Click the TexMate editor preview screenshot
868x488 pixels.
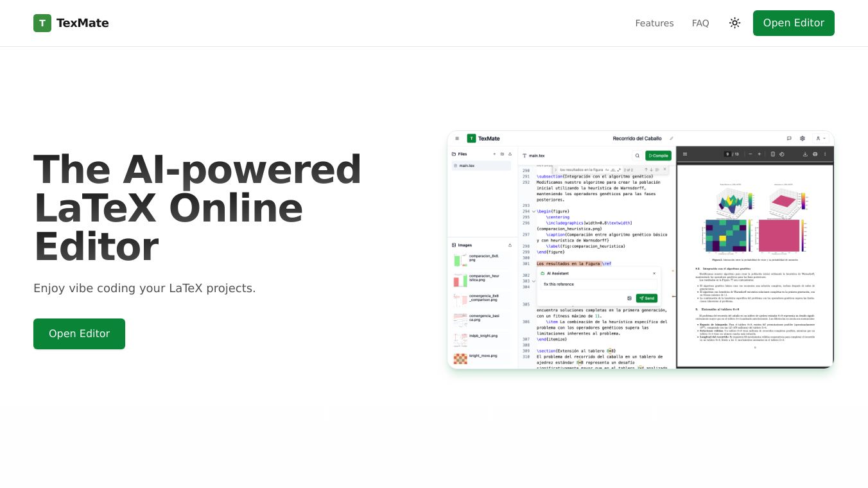[x=641, y=250]
